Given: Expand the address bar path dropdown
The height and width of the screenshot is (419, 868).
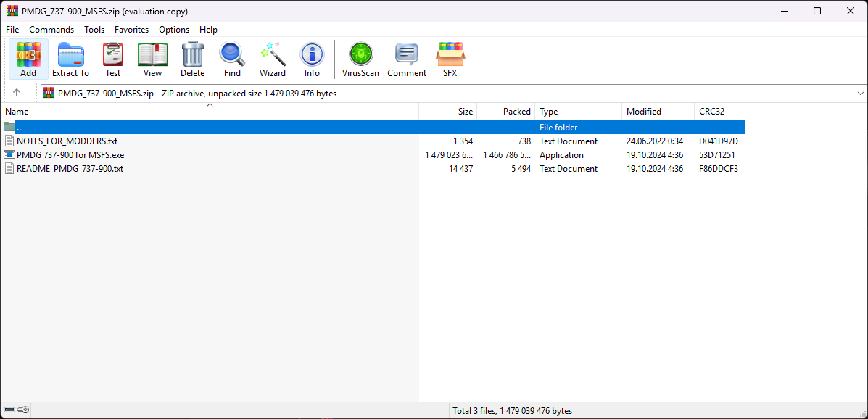Looking at the screenshot, I should pyautogui.click(x=861, y=93).
